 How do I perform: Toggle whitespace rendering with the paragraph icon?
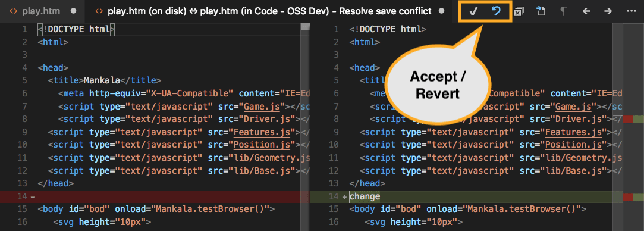(564, 11)
